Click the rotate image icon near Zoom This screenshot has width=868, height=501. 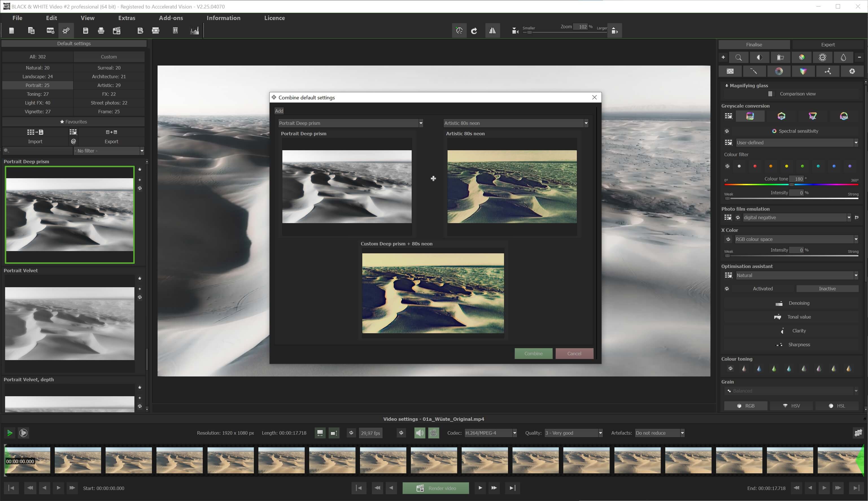[x=474, y=31]
